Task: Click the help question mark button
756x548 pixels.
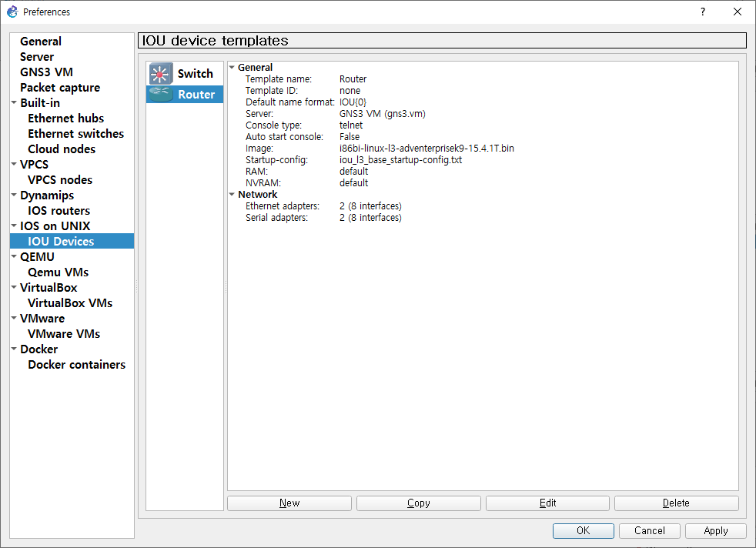Action: tap(702, 12)
